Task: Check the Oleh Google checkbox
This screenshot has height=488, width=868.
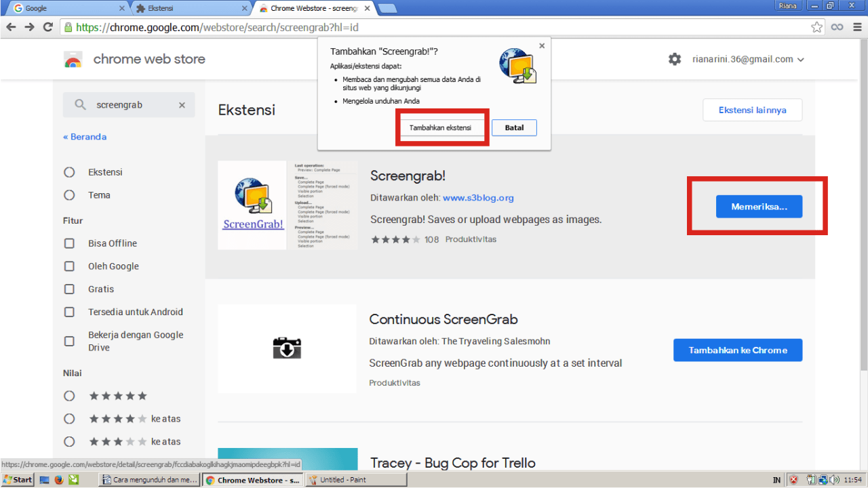Action: [x=69, y=266]
